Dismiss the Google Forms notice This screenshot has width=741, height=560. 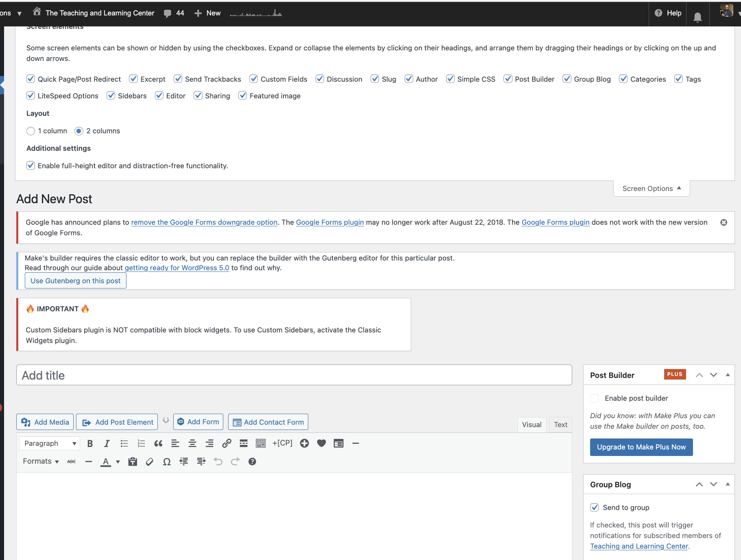tap(724, 222)
